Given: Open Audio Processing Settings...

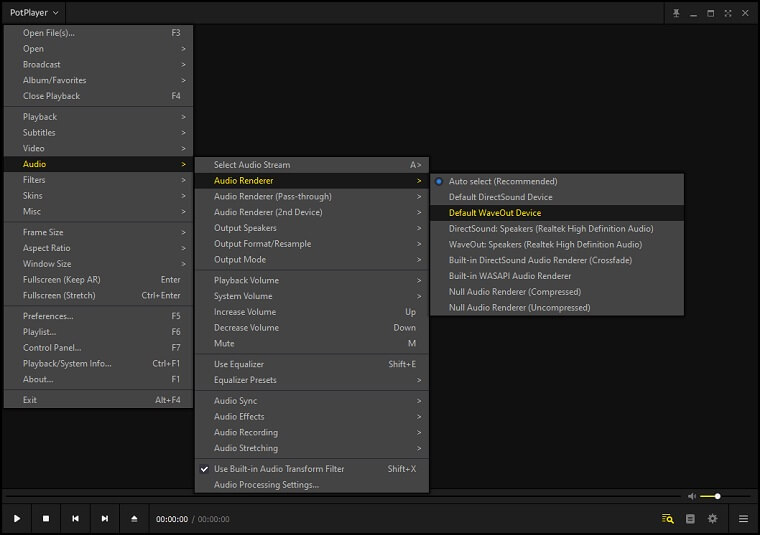Looking at the screenshot, I should (x=312, y=485).
